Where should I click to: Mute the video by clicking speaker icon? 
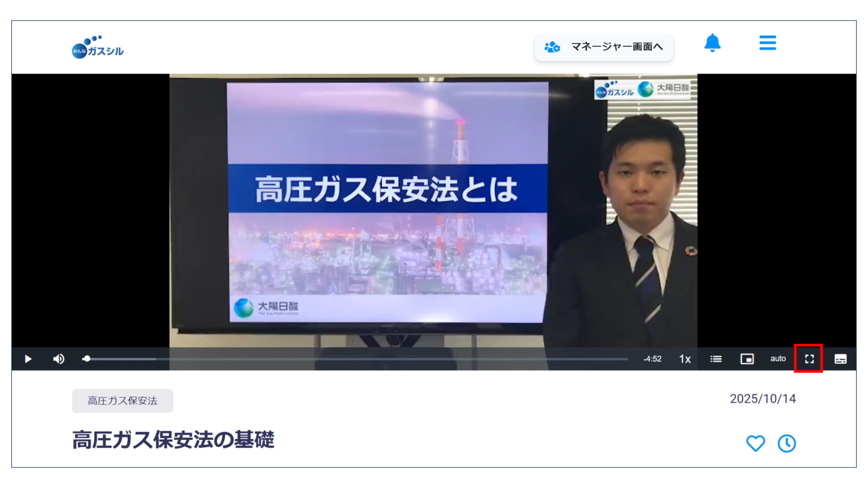(58, 358)
